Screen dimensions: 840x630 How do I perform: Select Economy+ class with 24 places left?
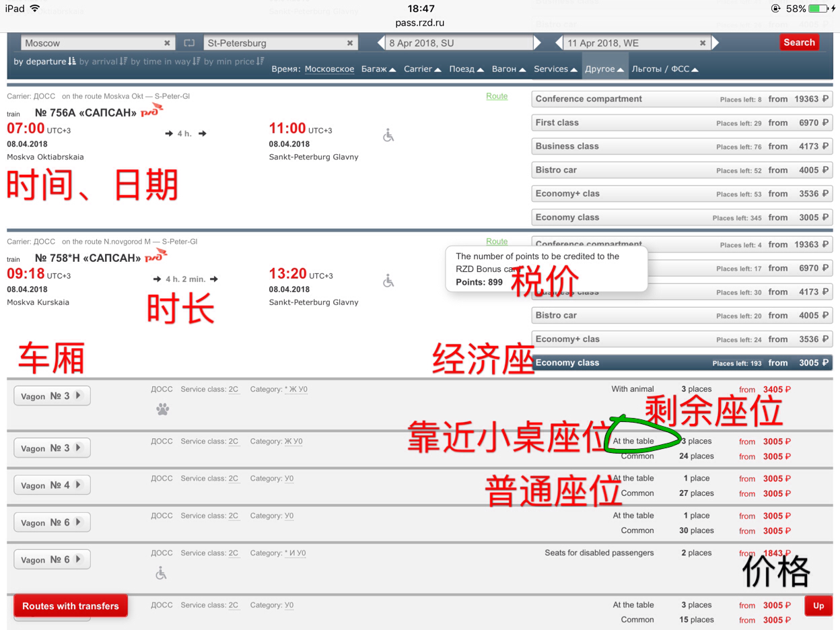click(682, 339)
